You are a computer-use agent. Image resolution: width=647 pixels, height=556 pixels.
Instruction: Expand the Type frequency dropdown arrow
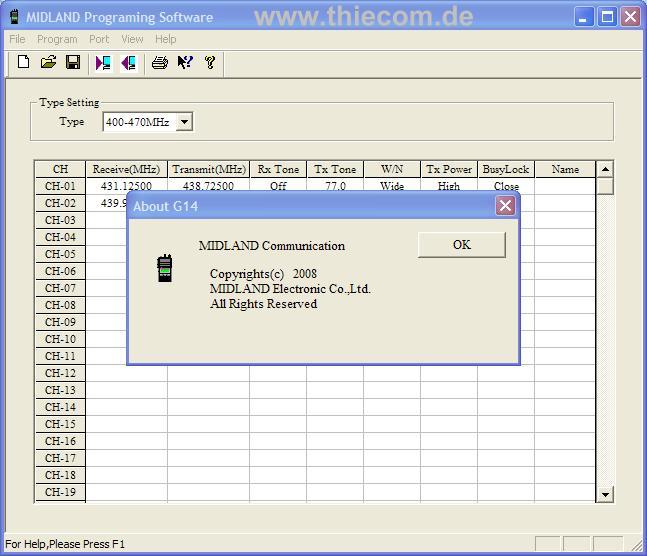coord(184,122)
